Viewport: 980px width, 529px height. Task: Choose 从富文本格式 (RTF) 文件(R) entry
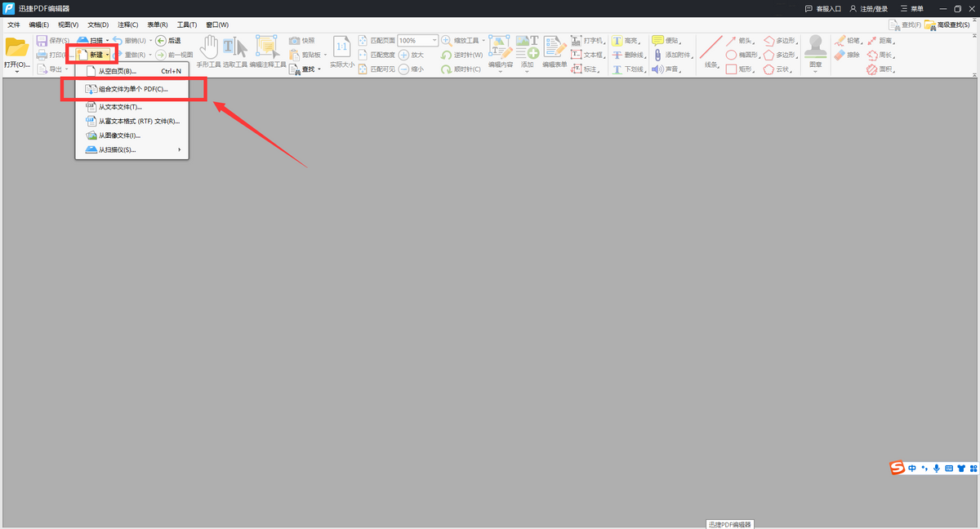132,121
